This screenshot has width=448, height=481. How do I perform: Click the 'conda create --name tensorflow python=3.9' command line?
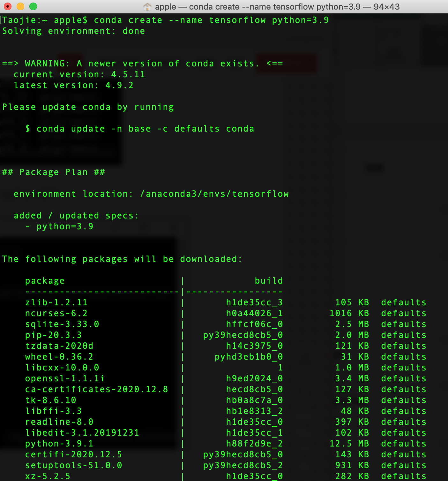tap(211, 20)
